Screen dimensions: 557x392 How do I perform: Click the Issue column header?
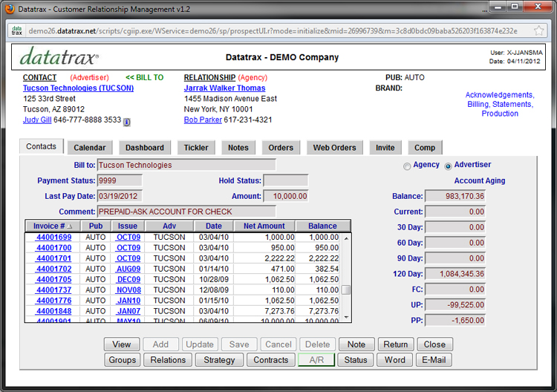128,226
